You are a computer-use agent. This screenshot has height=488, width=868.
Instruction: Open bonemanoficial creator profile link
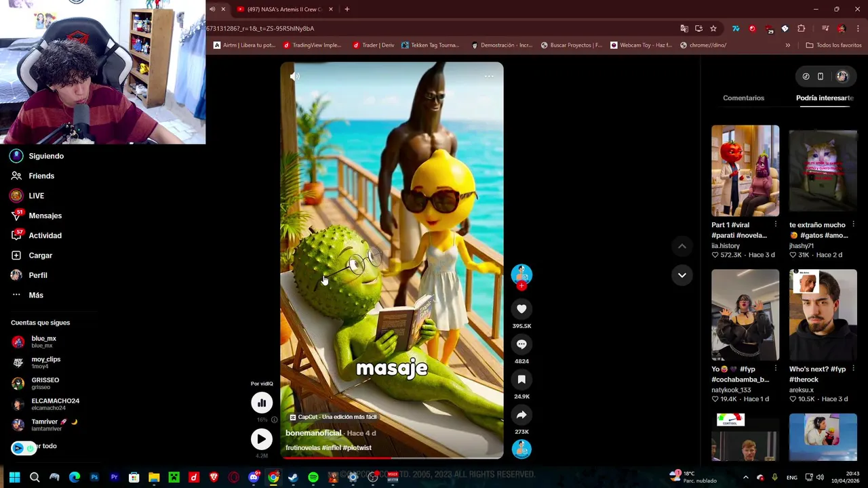pos(313,433)
